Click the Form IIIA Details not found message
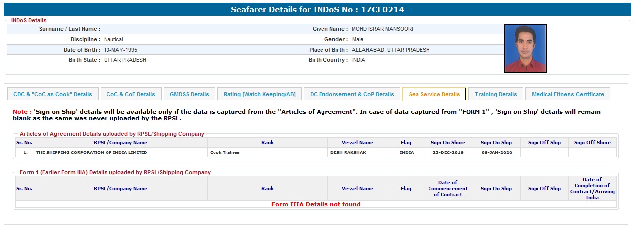Screen dimensions: 644x228 (316, 204)
